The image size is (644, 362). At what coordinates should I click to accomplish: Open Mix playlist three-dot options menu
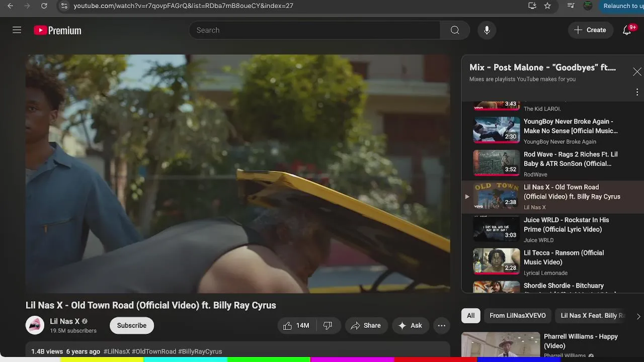tap(637, 92)
